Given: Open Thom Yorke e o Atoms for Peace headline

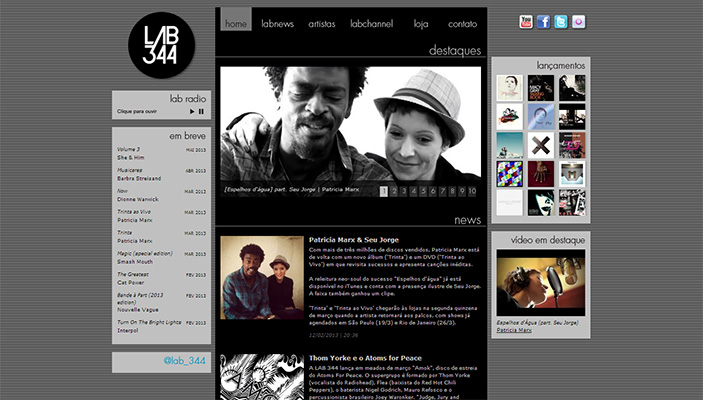Looking at the screenshot, I should [x=365, y=358].
